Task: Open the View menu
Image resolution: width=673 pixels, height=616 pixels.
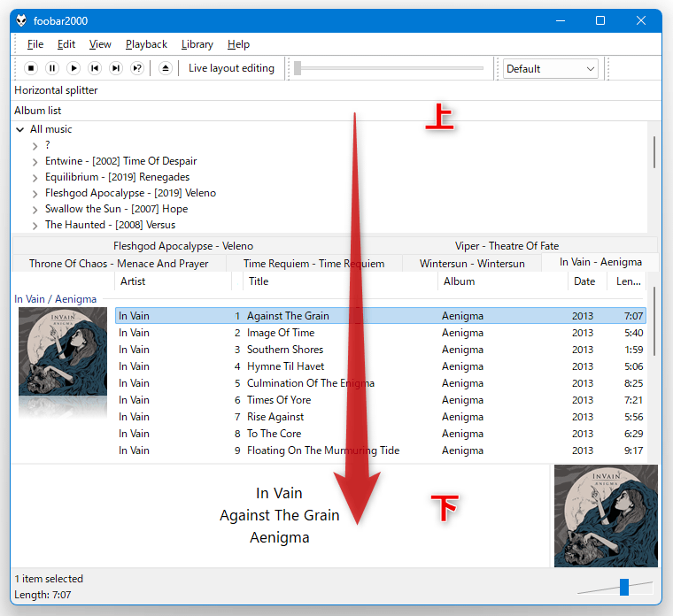Action: (x=100, y=44)
